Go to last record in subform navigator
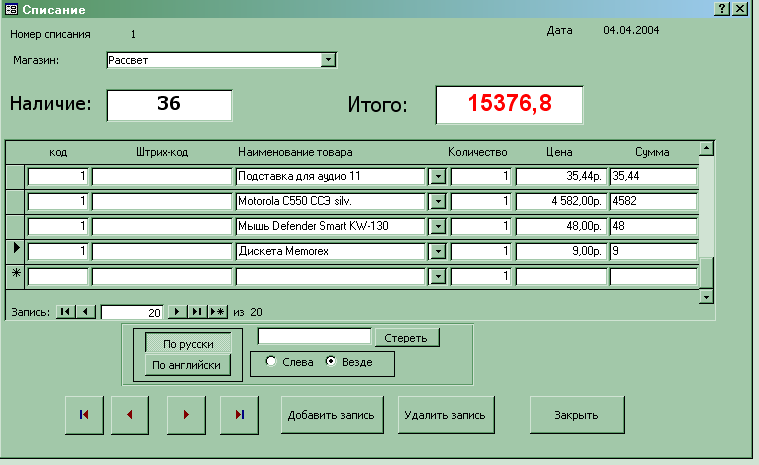This screenshot has height=465, width=759. pos(197,312)
